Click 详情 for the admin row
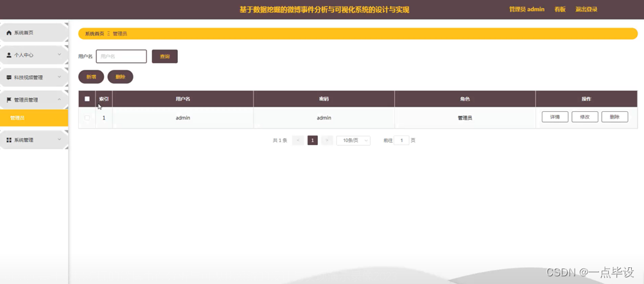 click(x=555, y=117)
